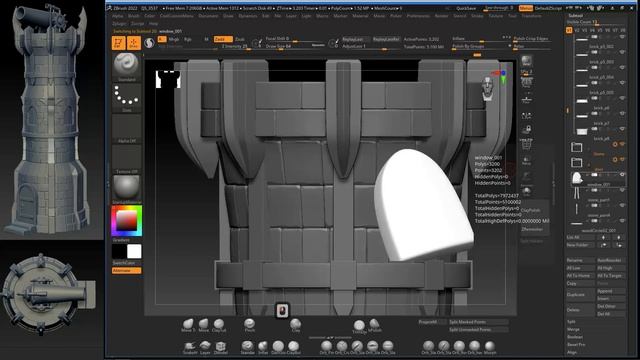Toggle the Zsub button
640x360 pixels.
click(x=240, y=39)
